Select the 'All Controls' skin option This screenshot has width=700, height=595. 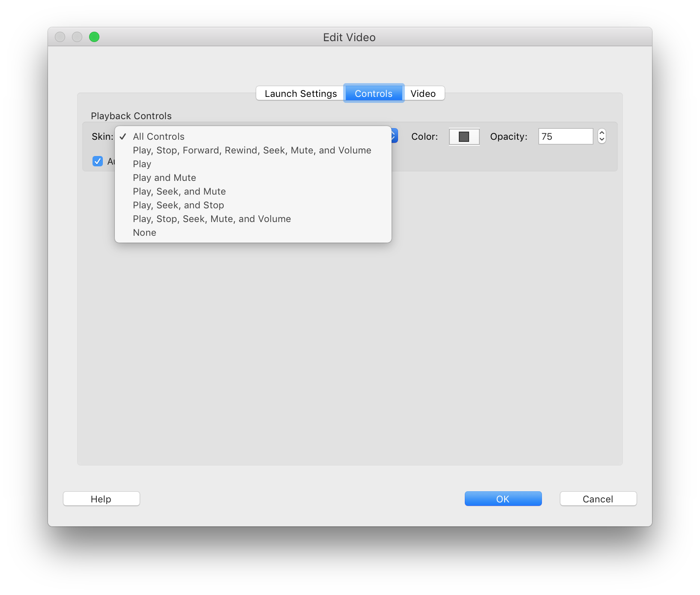(x=159, y=137)
